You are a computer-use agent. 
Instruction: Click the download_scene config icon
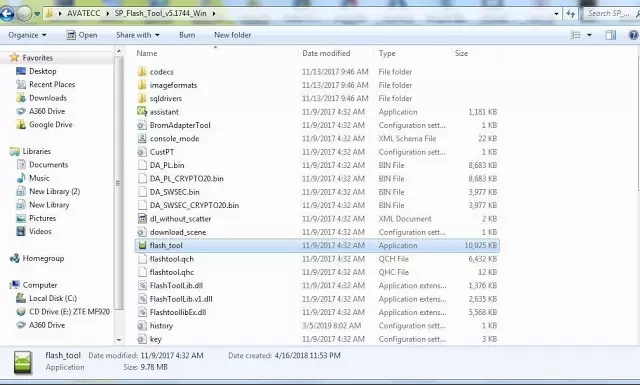tap(142, 232)
